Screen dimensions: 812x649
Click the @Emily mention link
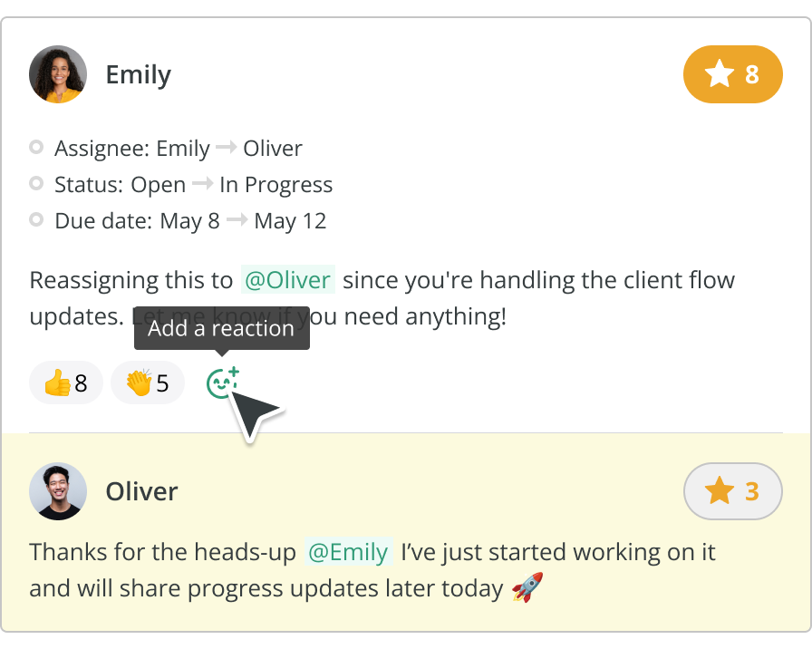pos(348,552)
